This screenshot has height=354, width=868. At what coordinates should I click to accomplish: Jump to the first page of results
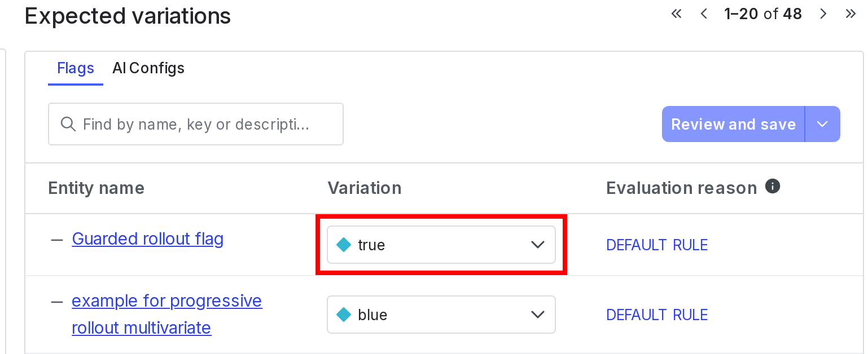tap(677, 14)
